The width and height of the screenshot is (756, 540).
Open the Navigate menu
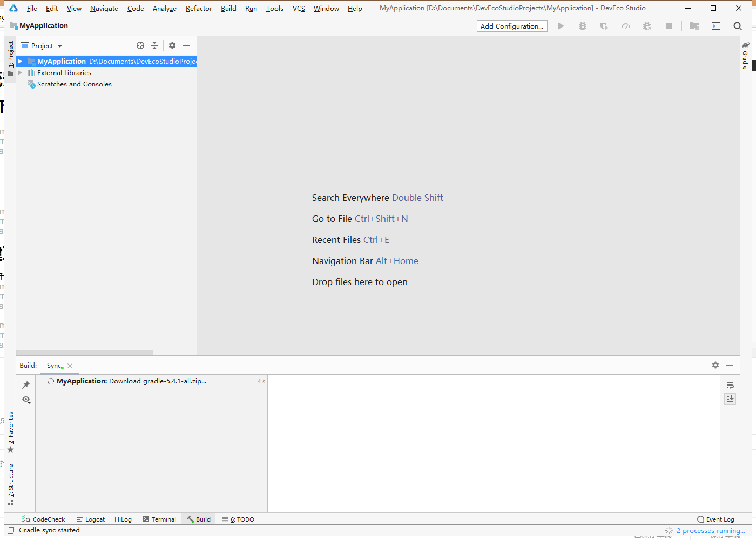[104, 8]
